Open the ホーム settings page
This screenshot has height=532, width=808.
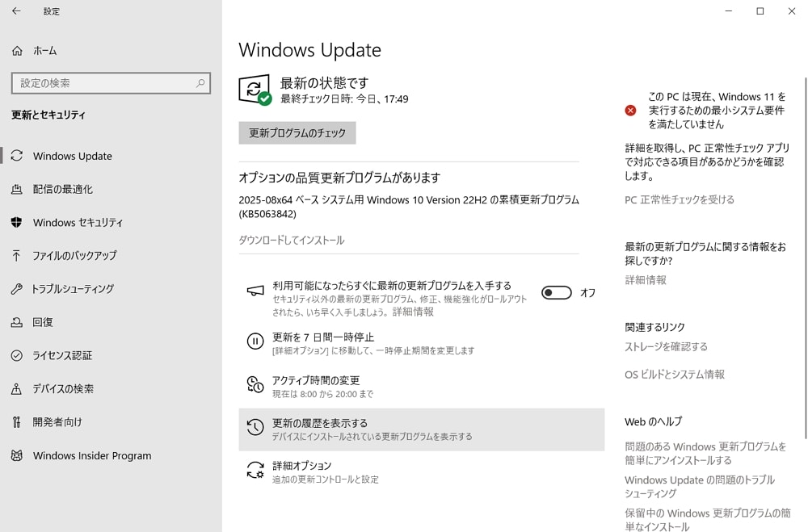click(44, 51)
